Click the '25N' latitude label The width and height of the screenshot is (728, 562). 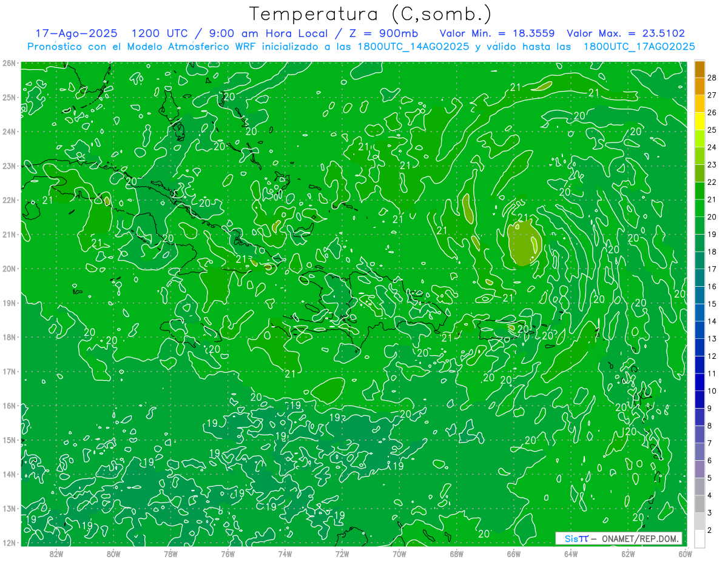click(9, 97)
